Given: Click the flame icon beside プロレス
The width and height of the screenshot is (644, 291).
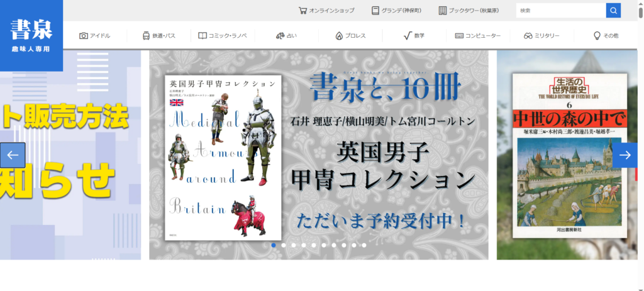Looking at the screenshot, I should click(x=339, y=36).
